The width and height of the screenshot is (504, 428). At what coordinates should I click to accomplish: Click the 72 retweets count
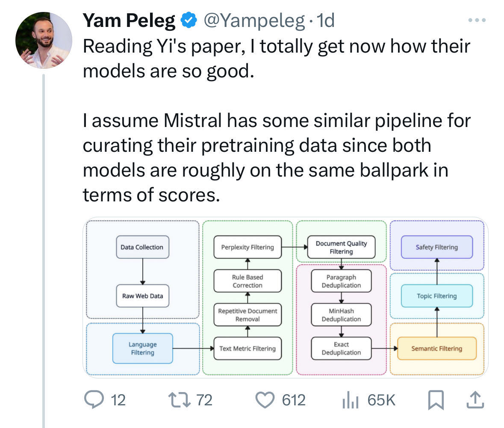pyautogui.click(x=204, y=400)
